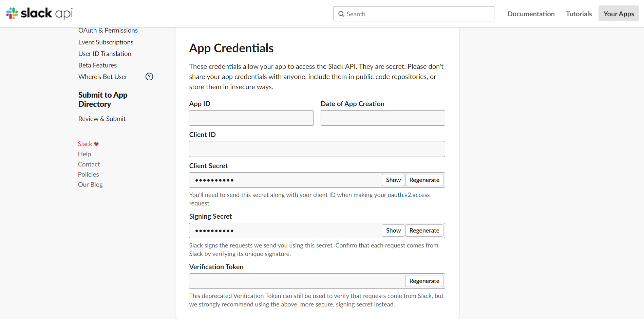Go to Your Apps
Image resolution: width=644 pixels, height=319 pixels.
pyautogui.click(x=619, y=14)
